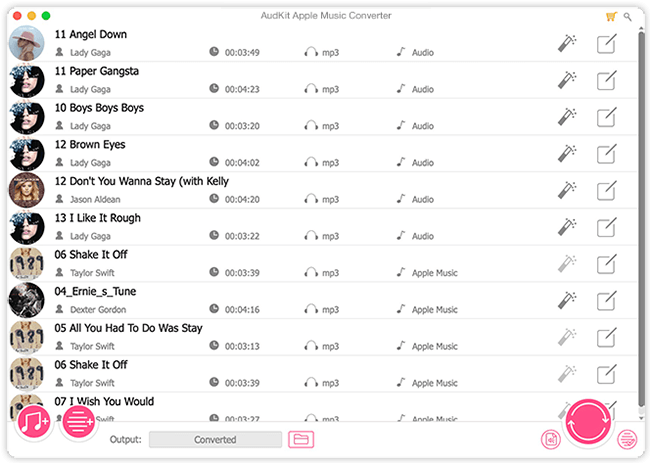Click the effects wand for Don't You Wanna Stay

(567, 190)
